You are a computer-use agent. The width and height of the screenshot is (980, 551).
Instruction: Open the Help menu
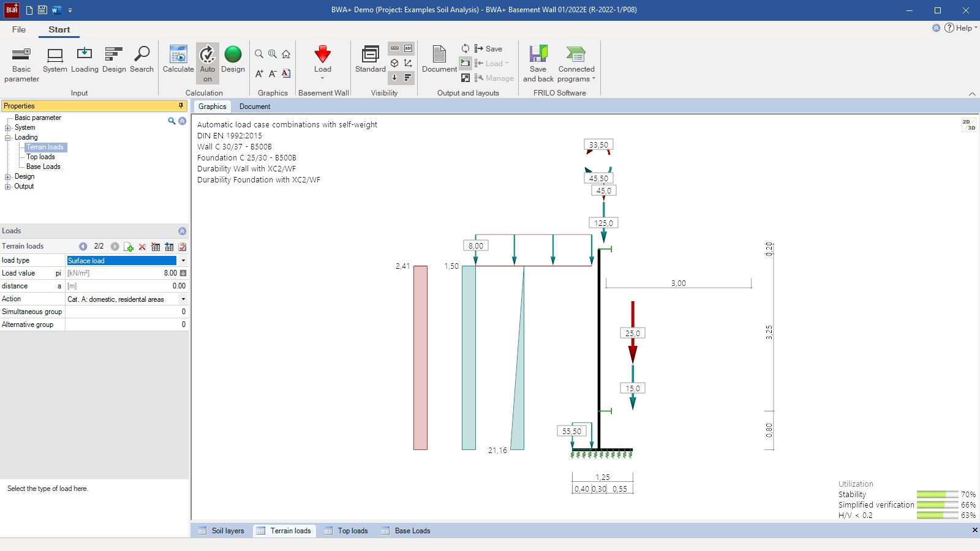pos(960,28)
